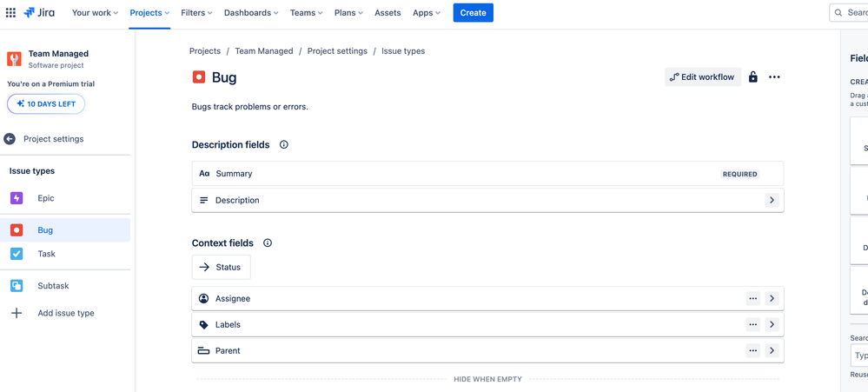The height and width of the screenshot is (392, 868).
Task: Open the Filters dropdown
Action: coord(196,13)
